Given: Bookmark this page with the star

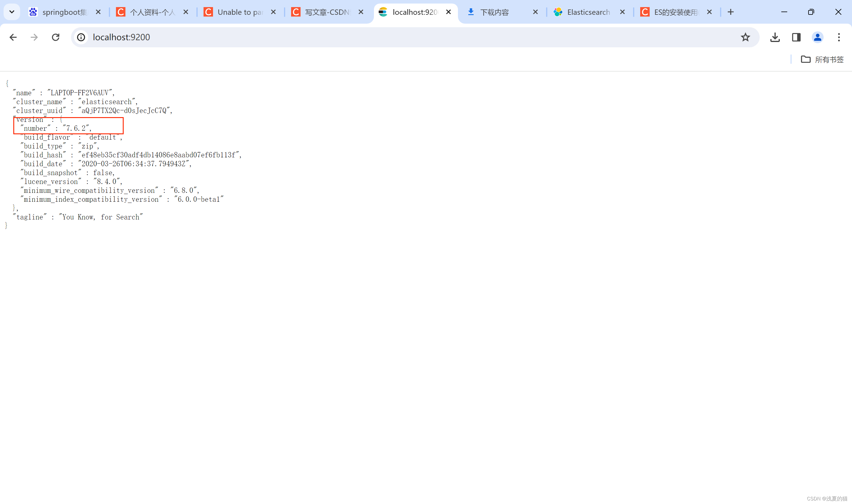Looking at the screenshot, I should coord(745,37).
